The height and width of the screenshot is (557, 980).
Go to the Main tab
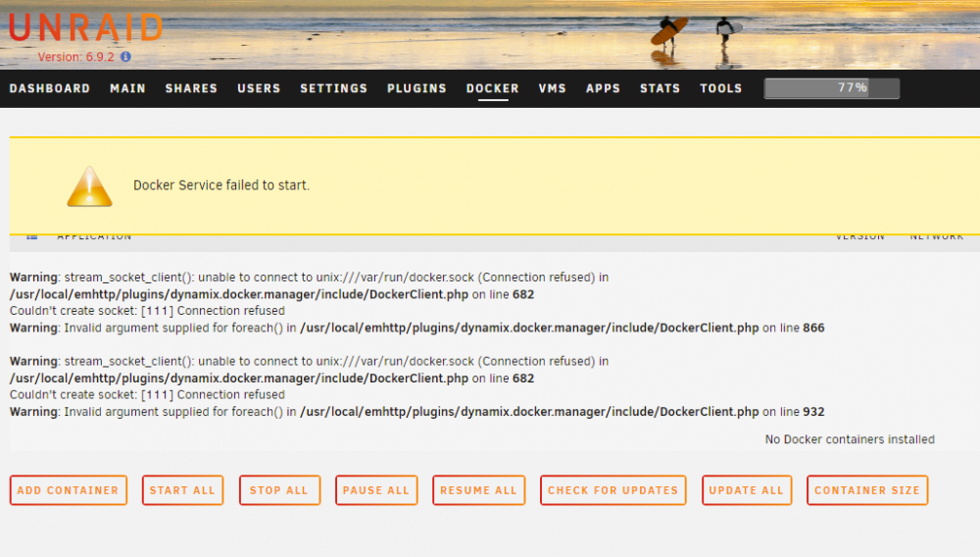(x=128, y=89)
